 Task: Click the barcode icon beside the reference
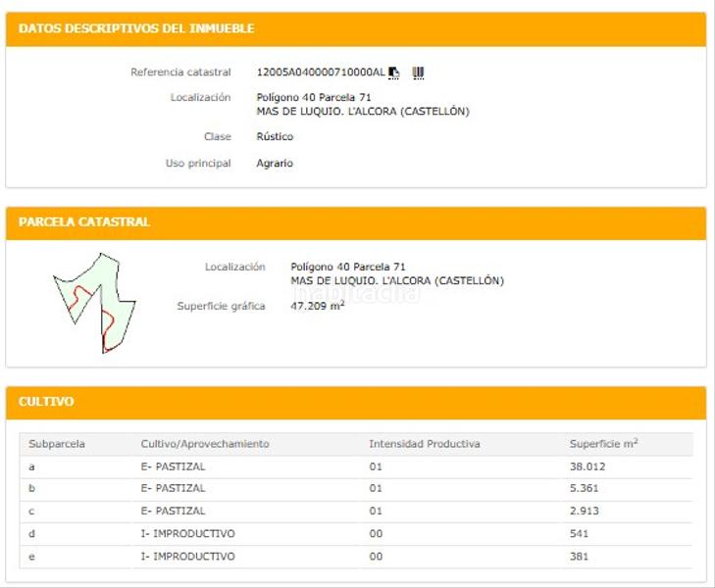418,73
